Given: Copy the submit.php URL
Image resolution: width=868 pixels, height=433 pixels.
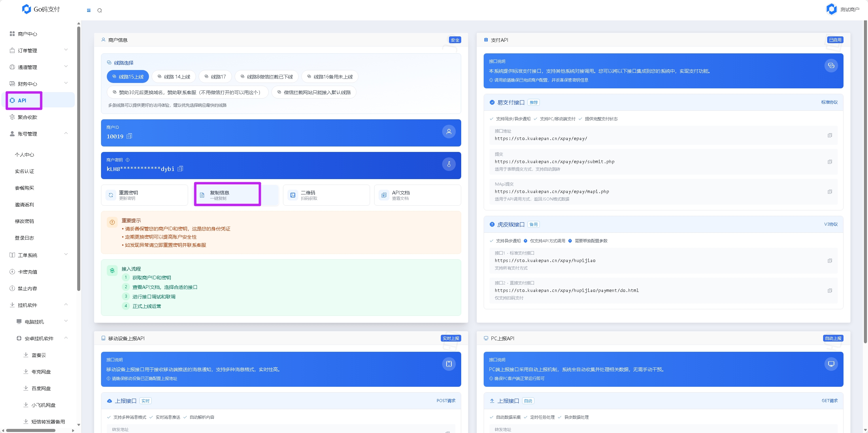Looking at the screenshot, I should tap(830, 162).
